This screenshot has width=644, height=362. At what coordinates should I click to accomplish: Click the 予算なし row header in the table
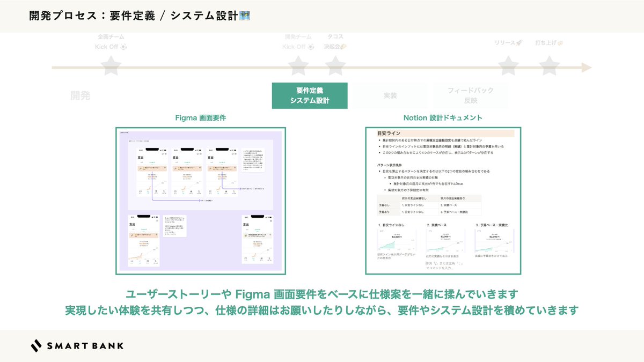point(384,205)
